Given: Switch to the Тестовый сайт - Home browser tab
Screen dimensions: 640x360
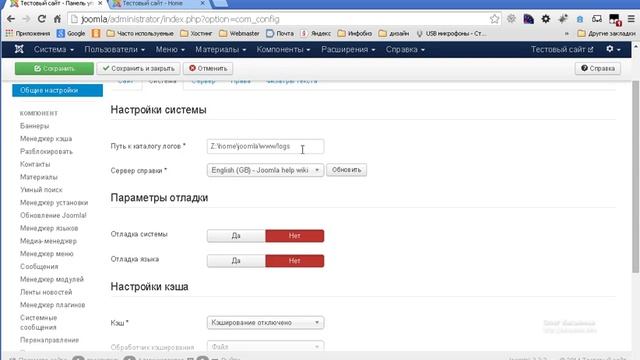Looking at the screenshot, I should [159, 3].
